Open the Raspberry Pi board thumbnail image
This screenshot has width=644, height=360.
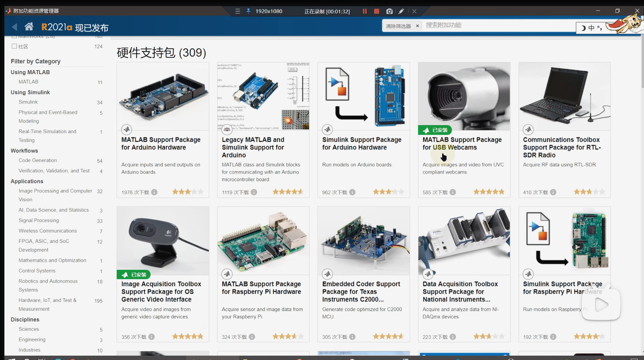pyautogui.click(x=263, y=241)
